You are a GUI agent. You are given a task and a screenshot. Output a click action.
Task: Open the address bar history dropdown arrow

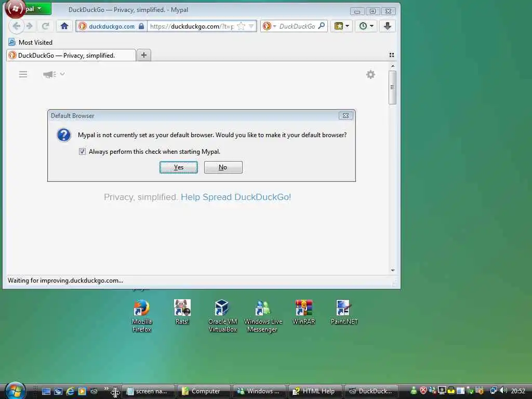click(x=251, y=26)
